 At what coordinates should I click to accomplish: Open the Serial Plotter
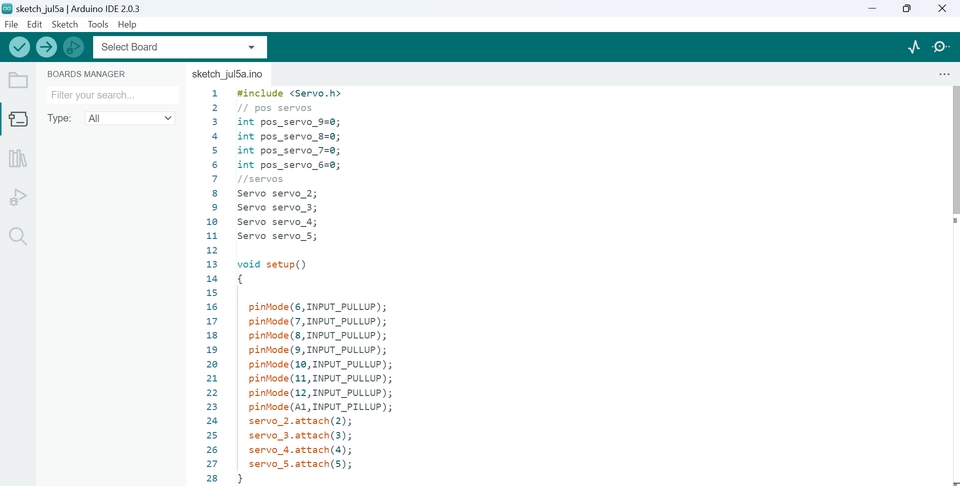[914, 47]
